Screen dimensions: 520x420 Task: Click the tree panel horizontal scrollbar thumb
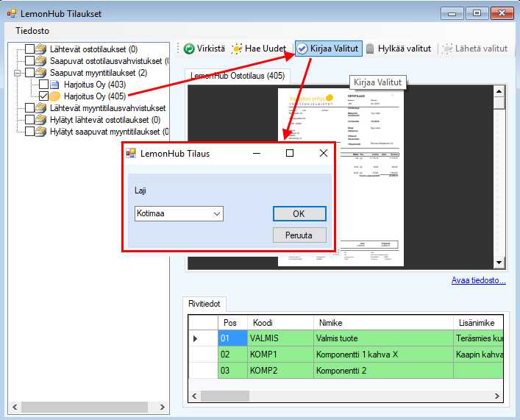(85, 407)
